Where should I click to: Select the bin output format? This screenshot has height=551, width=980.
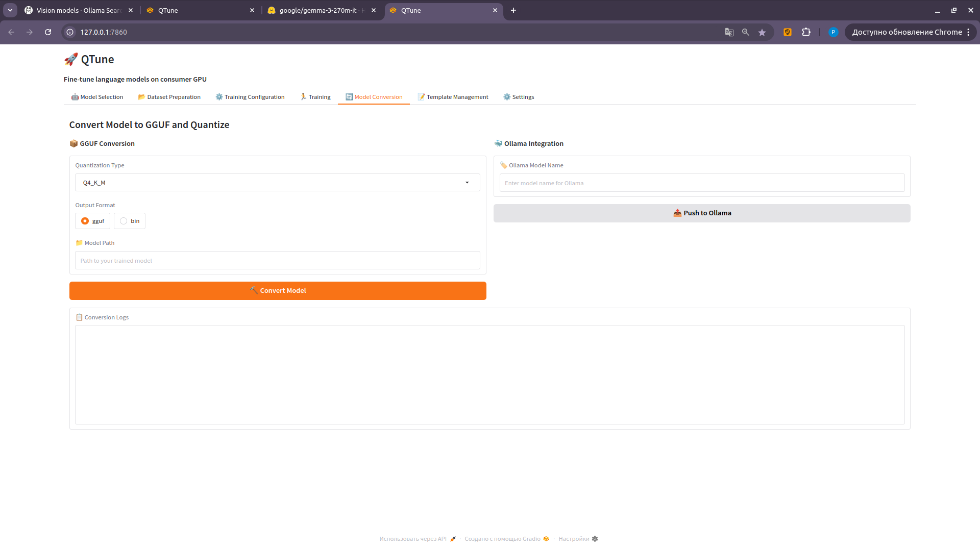[130, 221]
